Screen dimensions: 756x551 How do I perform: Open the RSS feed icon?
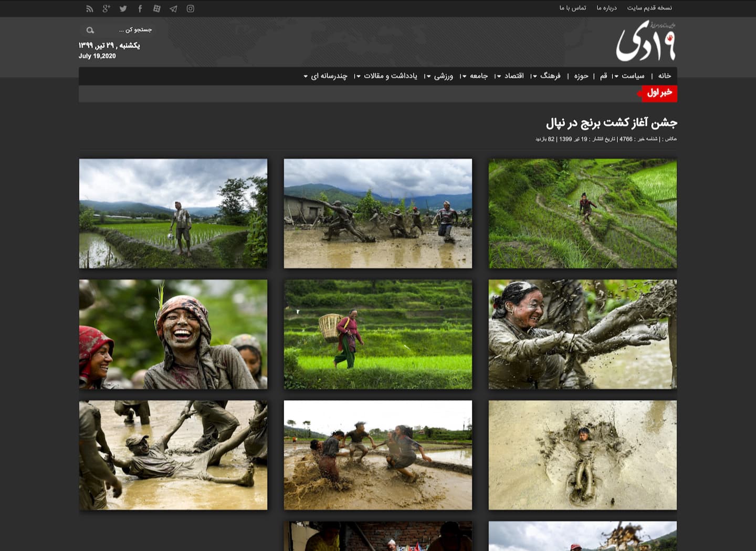coord(90,8)
